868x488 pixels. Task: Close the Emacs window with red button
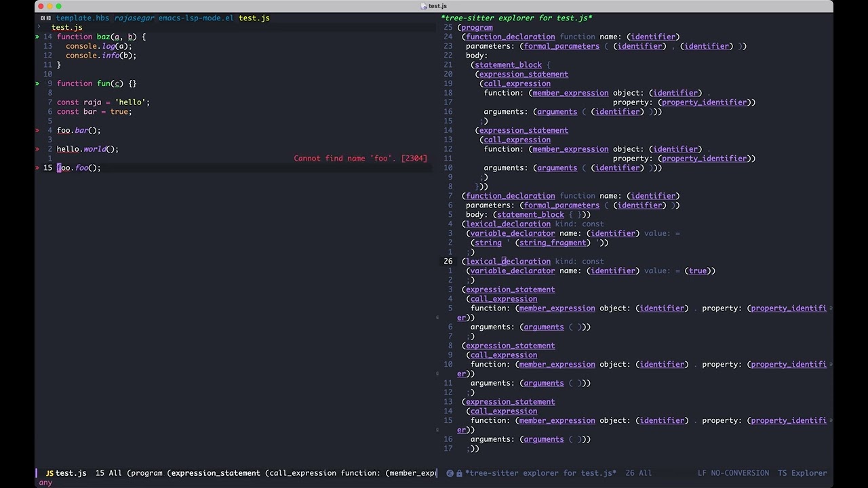click(42, 6)
